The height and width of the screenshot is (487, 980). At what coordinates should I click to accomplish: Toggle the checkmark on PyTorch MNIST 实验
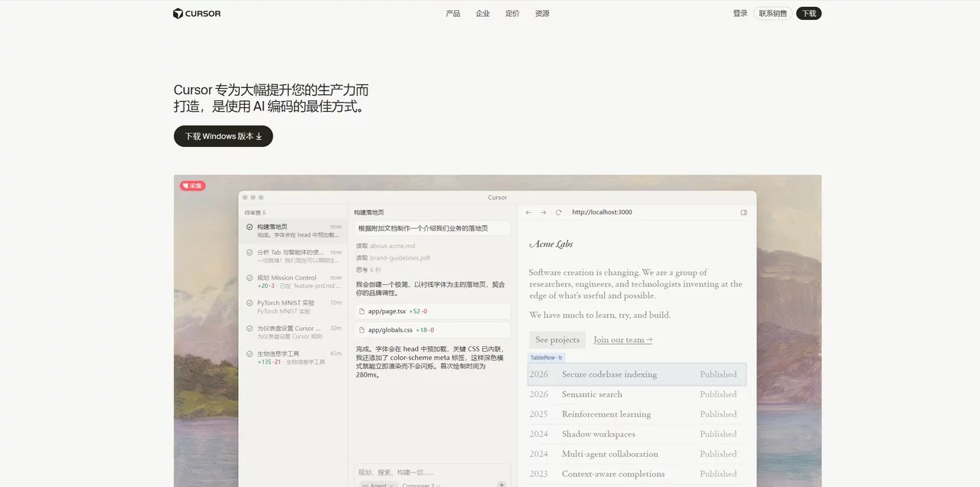point(248,302)
